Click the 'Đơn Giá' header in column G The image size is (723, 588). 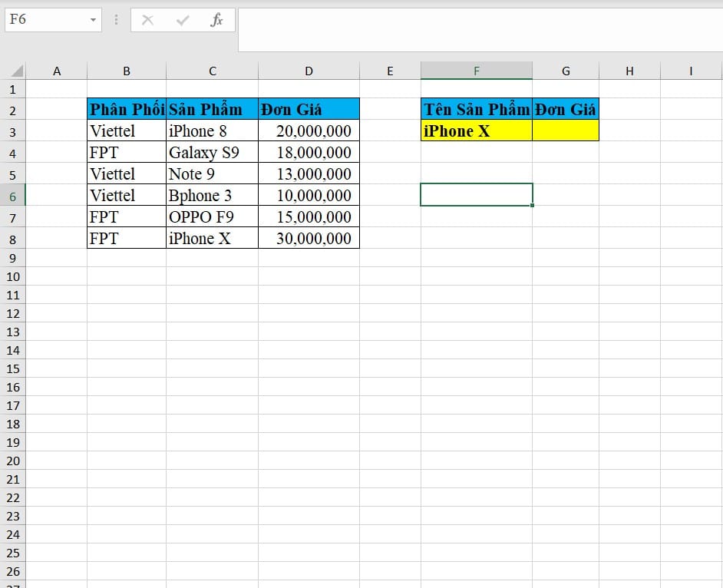(566, 109)
